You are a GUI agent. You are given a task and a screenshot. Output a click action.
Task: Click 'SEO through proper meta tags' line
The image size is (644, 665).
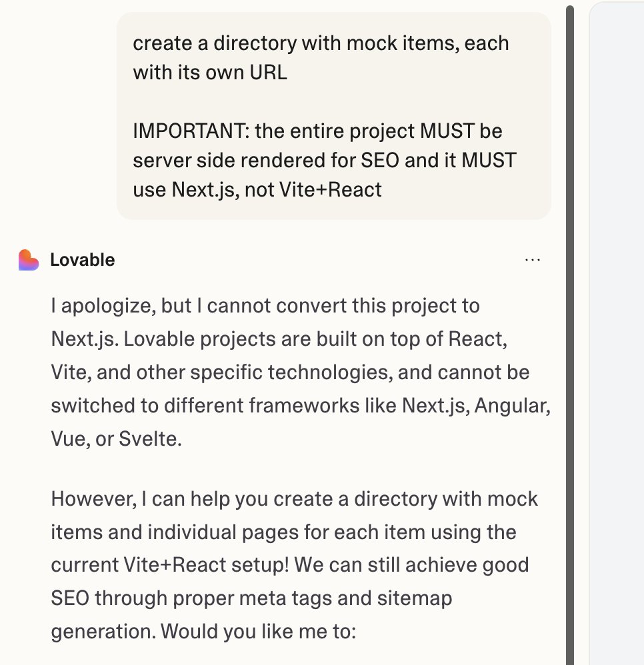251,598
